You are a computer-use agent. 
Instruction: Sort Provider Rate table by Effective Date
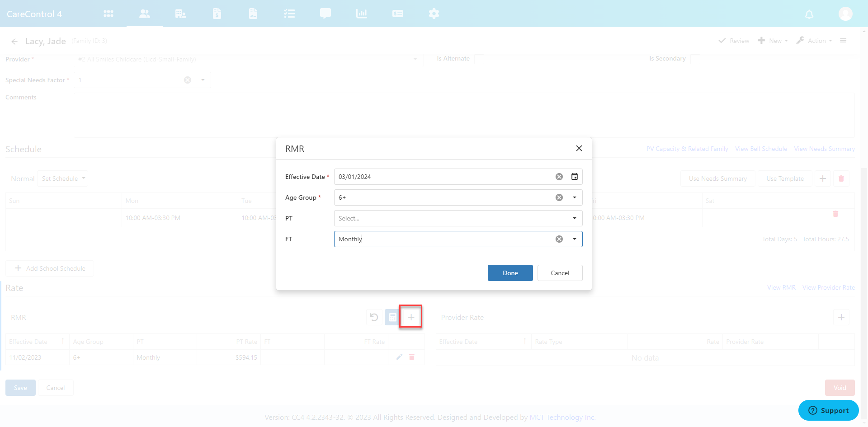tap(483, 342)
